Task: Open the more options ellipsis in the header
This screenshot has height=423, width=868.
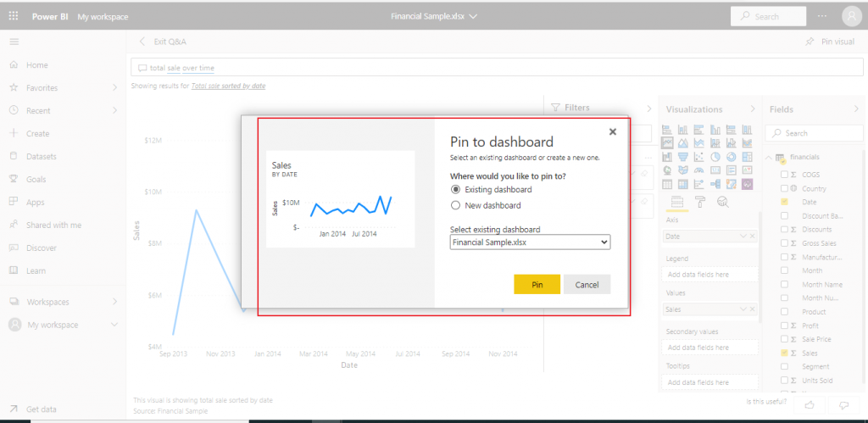Action: tap(824, 16)
